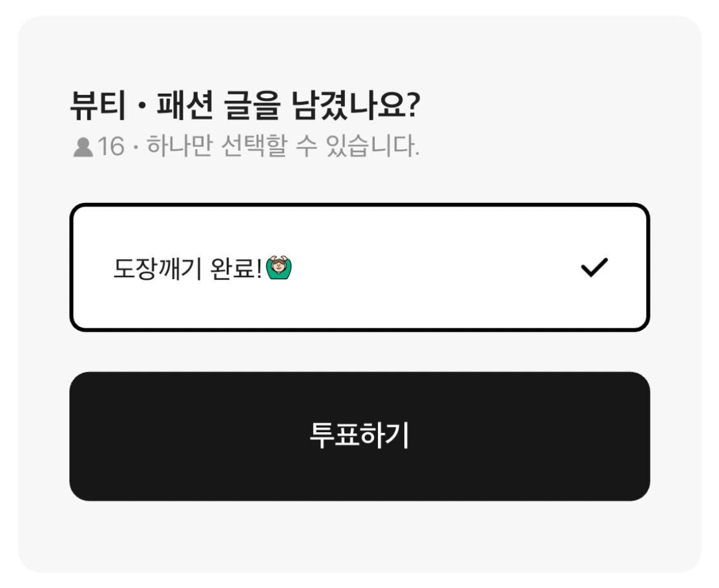Toggle the option's selected checkmark
Screen dimensions: 719x588
(594, 268)
